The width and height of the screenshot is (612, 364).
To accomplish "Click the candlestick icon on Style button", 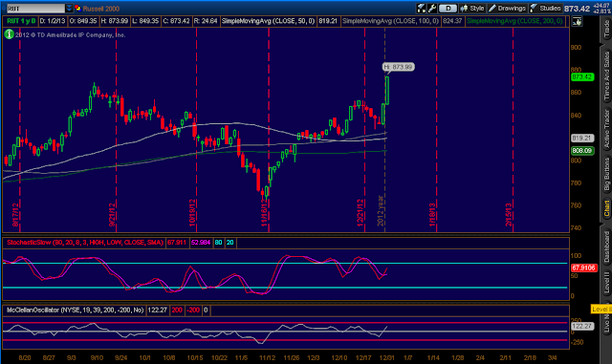I will coord(464,9).
